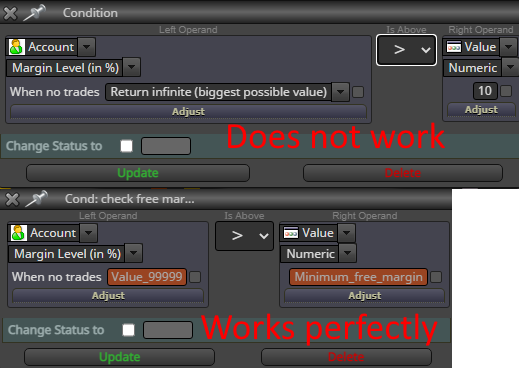Click 'When no trades' label in lower panel
The width and height of the screenshot is (519, 368).
56,277
